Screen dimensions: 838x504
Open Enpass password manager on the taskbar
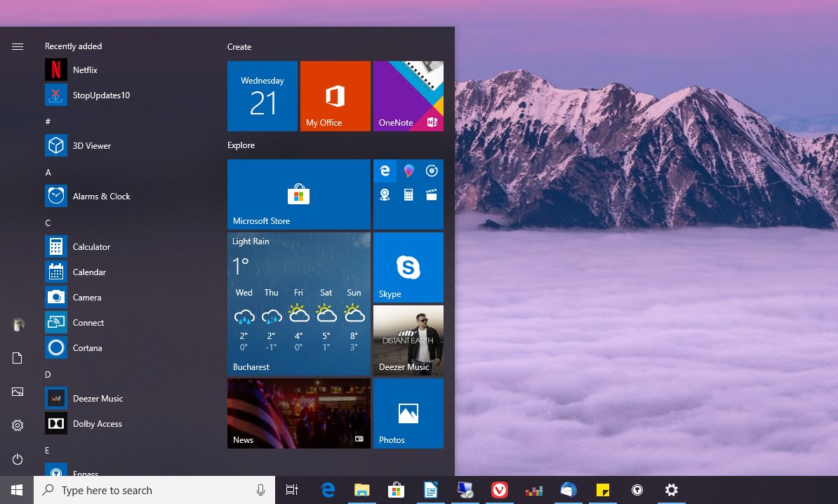[x=637, y=490]
